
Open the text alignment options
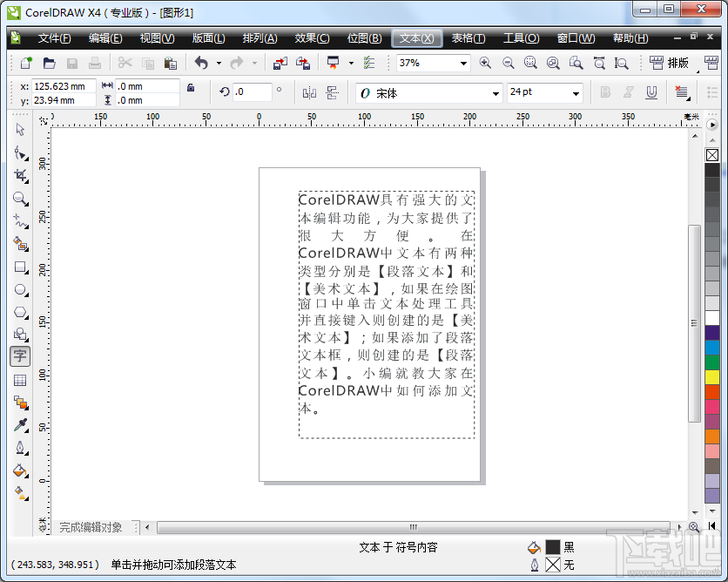[682, 92]
